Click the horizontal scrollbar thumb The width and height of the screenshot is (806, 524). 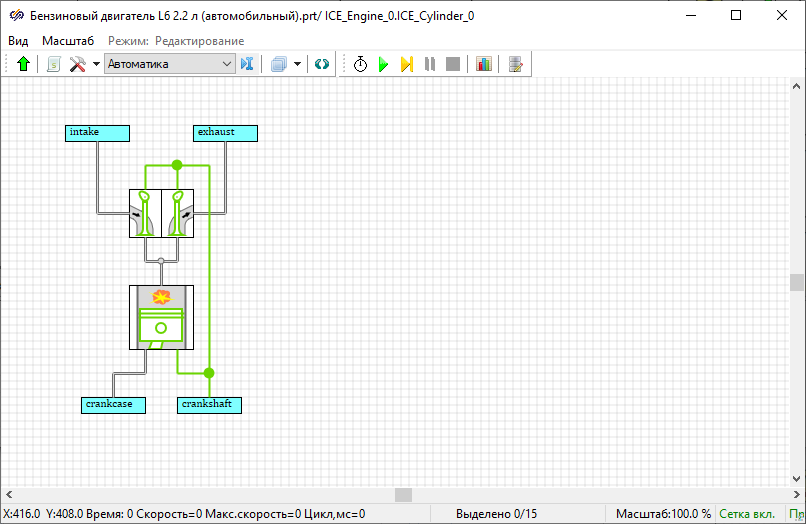[x=403, y=494]
